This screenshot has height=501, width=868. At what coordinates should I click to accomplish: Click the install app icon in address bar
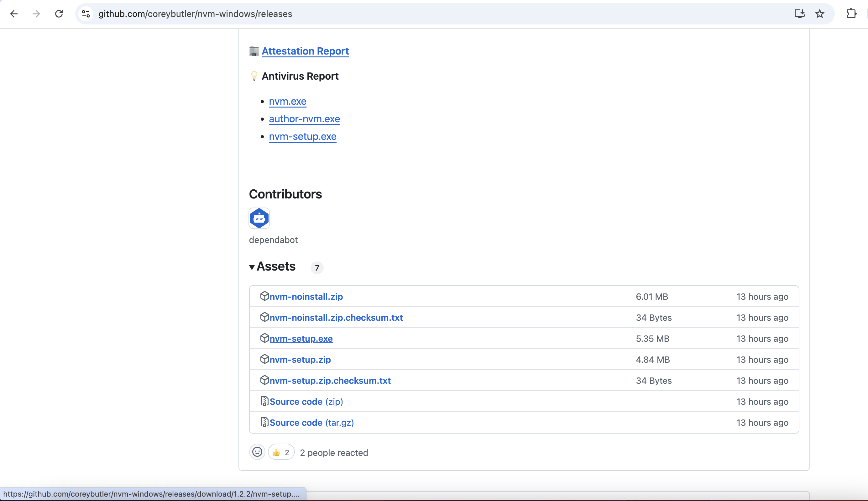pyautogui.click(x=799, y=14)
